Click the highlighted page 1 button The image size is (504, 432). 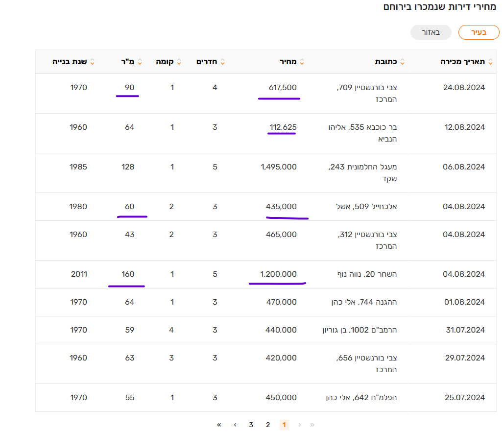[x=284, y=425]
